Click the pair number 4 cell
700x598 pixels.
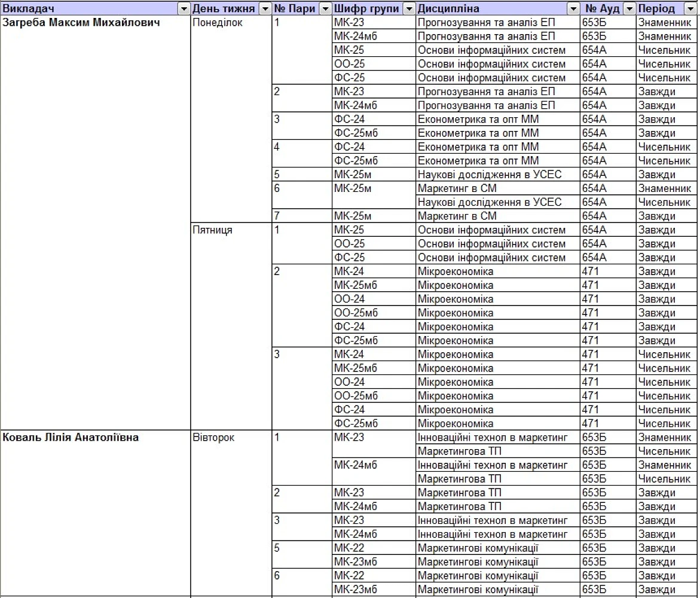[277, 147]
